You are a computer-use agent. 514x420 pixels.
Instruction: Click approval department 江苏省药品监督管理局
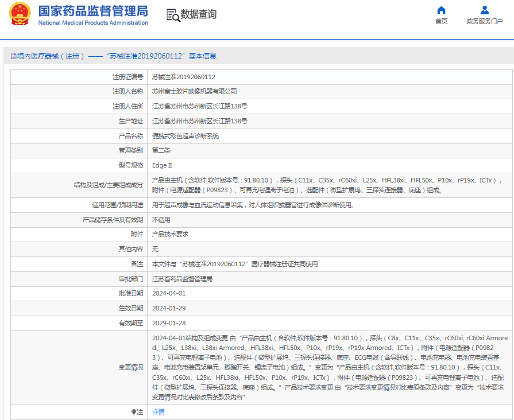coord(182,279)
